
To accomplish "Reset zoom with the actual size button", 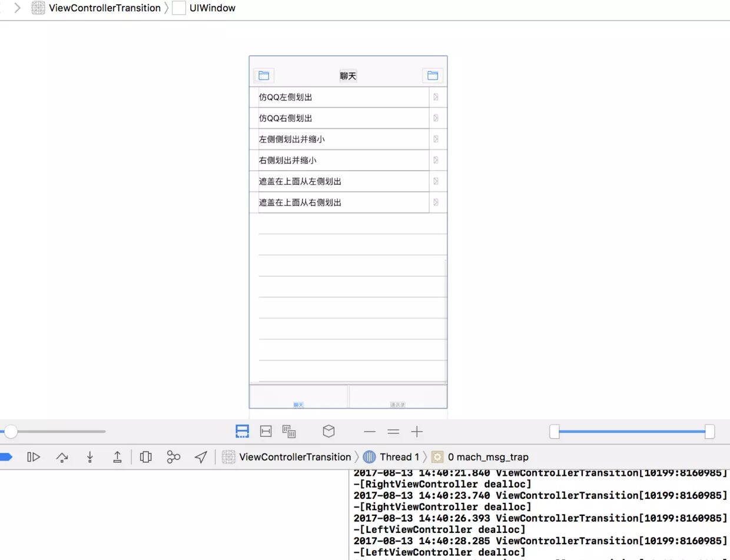I will [393, 432].
